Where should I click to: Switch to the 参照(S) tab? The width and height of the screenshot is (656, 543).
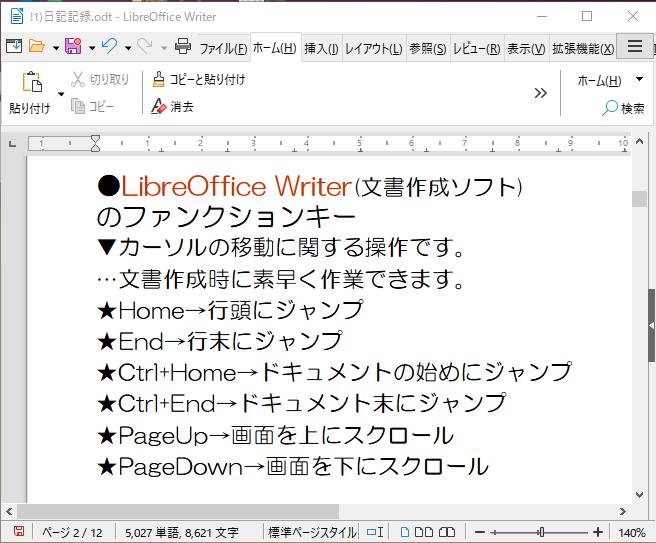[x=427, y=49]
